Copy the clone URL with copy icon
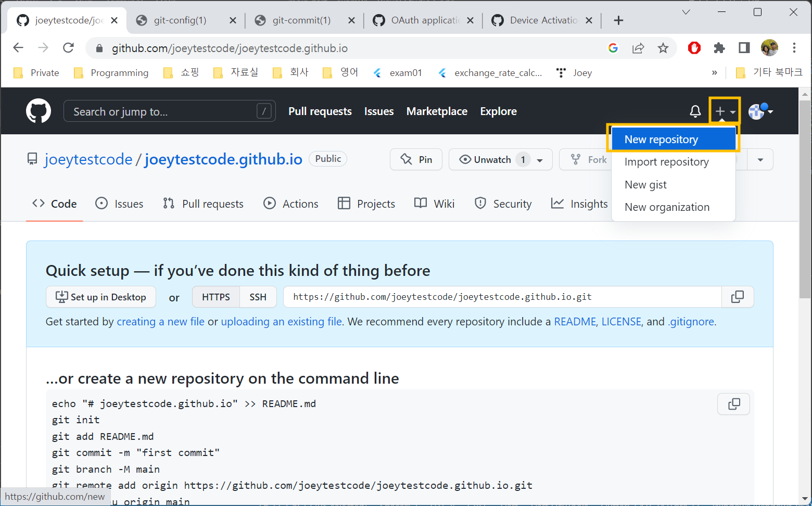This screenshot has height=506, width=812. [x=738, y=297]
